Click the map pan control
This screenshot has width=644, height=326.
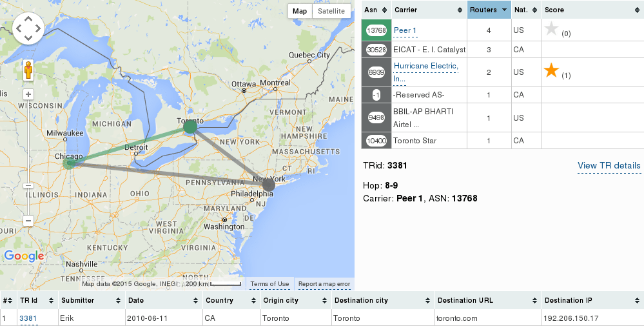click(28, 28)
